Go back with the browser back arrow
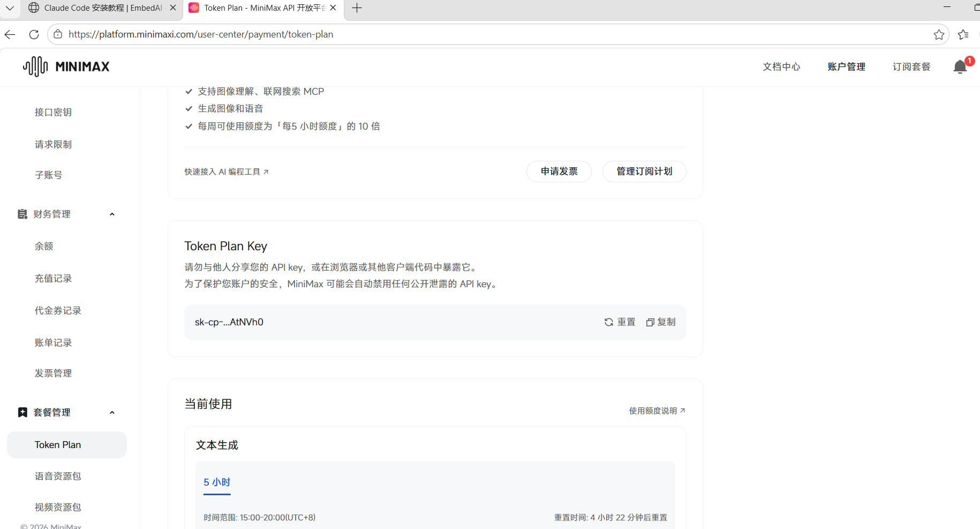Viewport: 980px width, 529px height. click(10, 34)
